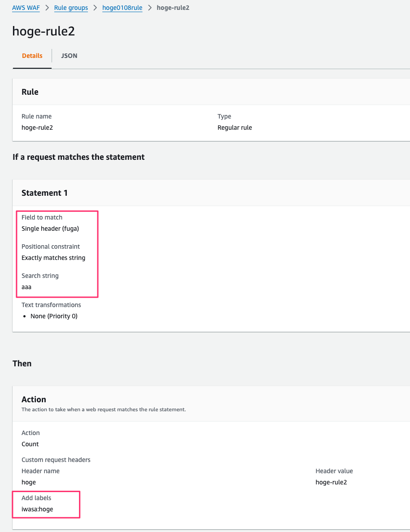
Task: Click the custom header name value hoge
Action: [x=29, y=482]
